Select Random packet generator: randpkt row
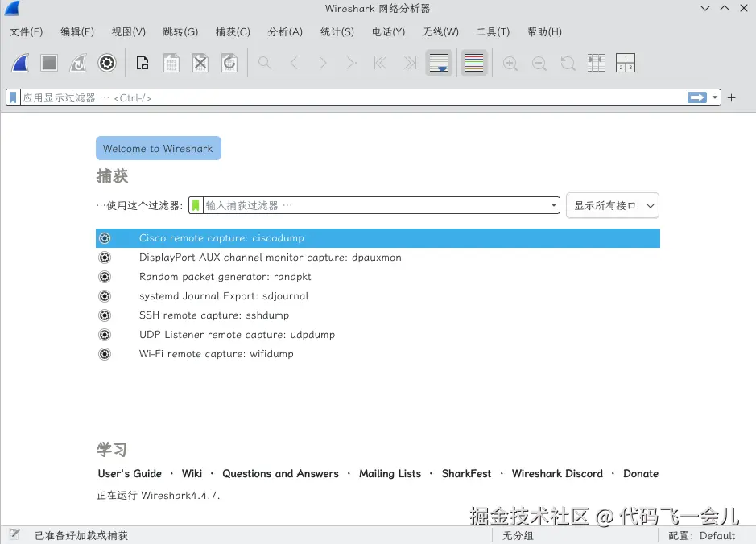 [378, 277]
